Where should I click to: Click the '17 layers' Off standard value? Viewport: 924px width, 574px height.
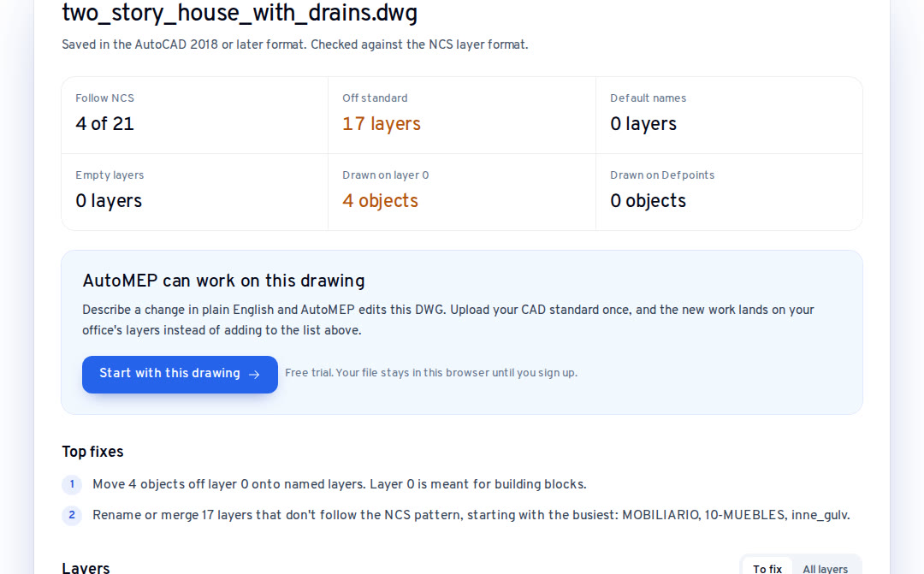coord(382,124)
